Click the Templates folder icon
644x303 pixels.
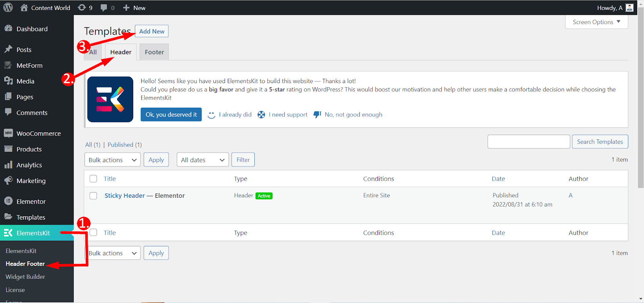click(8, 217)
